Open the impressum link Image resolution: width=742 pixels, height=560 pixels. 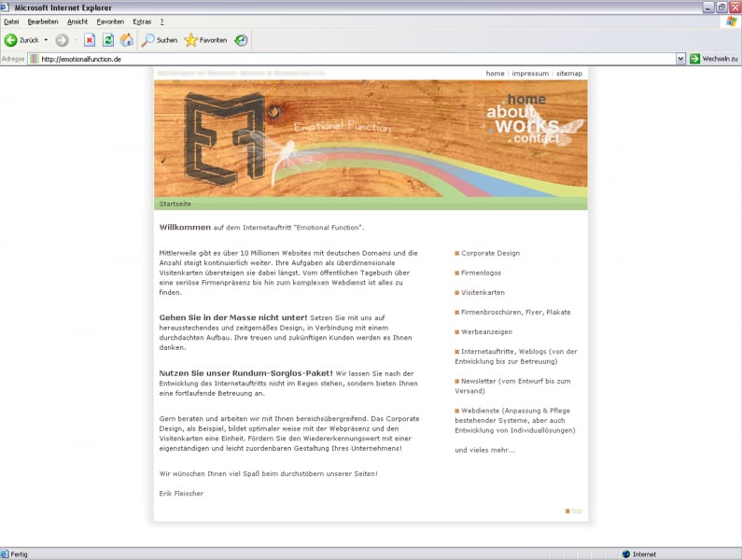click(530, 74)
